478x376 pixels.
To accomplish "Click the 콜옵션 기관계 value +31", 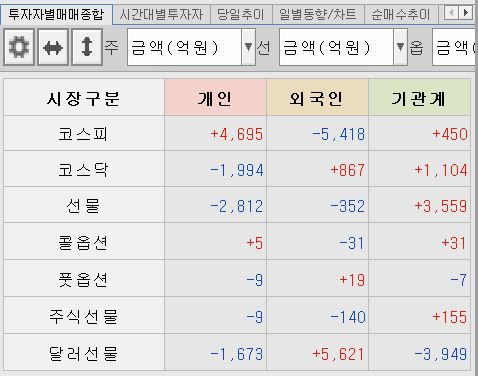I will click(x=454, y=243).
